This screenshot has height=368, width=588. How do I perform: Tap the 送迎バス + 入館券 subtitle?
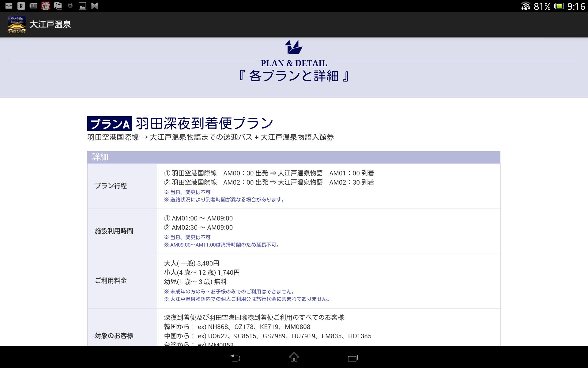coord(210,137)
